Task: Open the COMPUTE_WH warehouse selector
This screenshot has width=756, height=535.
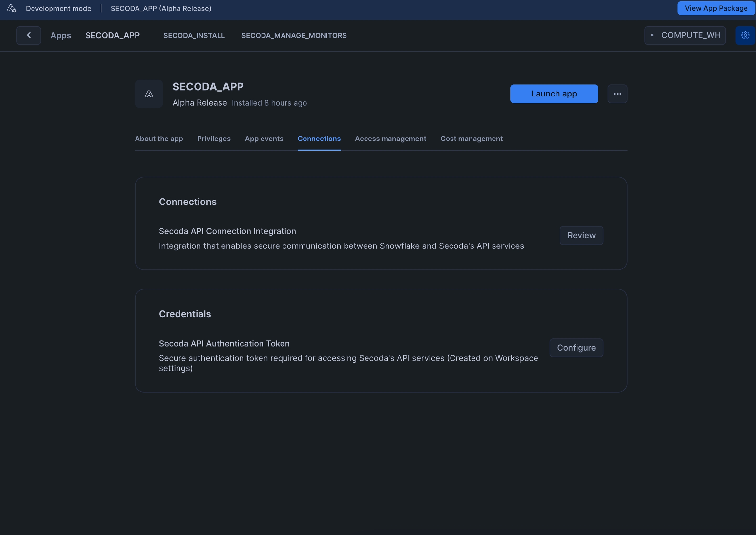Action: click(685, 35)
